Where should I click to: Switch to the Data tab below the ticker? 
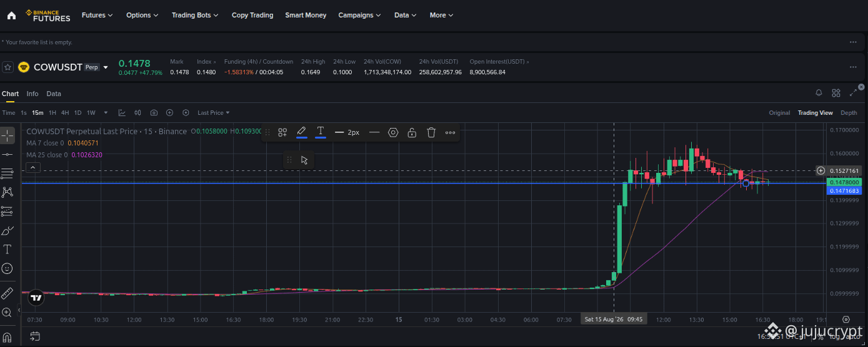pyautogui.click(x=54, y=94)
